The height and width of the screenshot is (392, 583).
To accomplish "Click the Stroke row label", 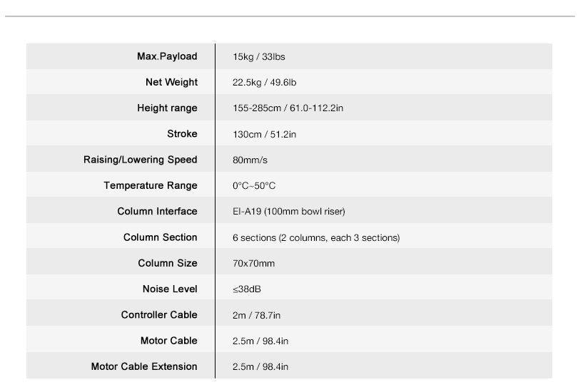I will click(x=182, y=134).
